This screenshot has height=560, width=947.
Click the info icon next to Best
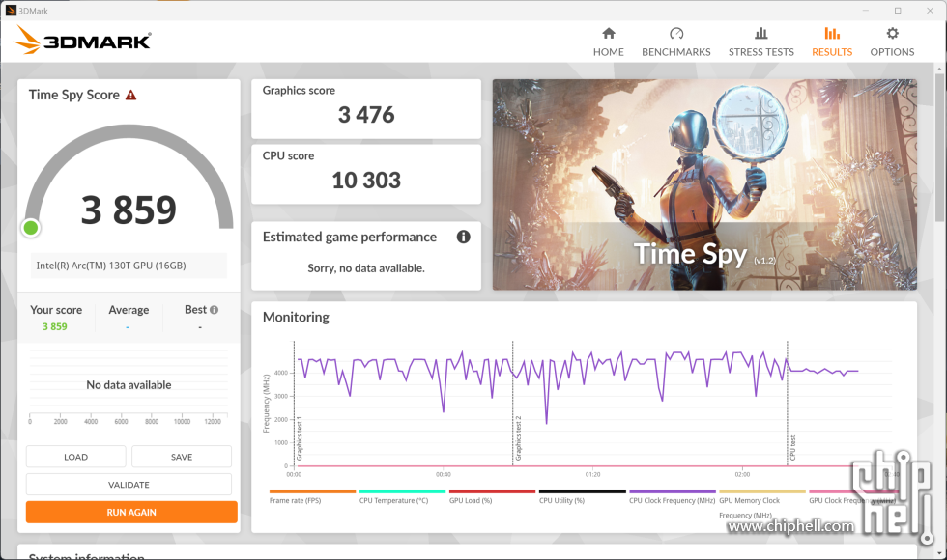tap(214, 310)
